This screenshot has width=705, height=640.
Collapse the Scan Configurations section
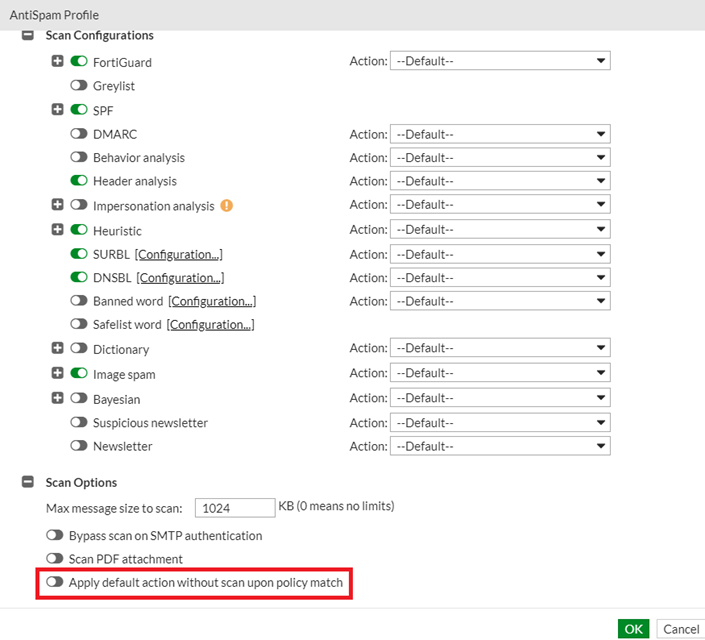pyautogui.click(x=28, y=35)
